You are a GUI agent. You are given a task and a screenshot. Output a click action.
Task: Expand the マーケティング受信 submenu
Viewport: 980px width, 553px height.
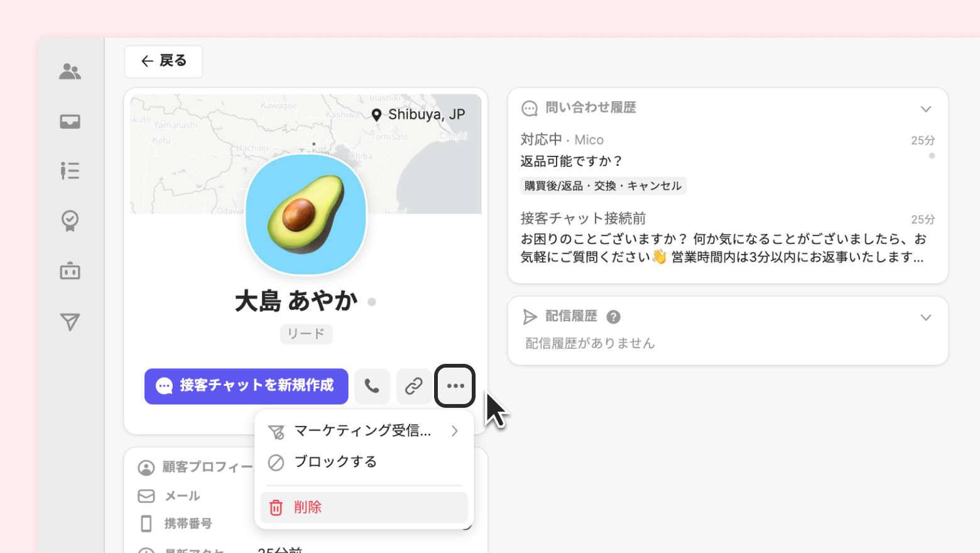pos(364,431)
